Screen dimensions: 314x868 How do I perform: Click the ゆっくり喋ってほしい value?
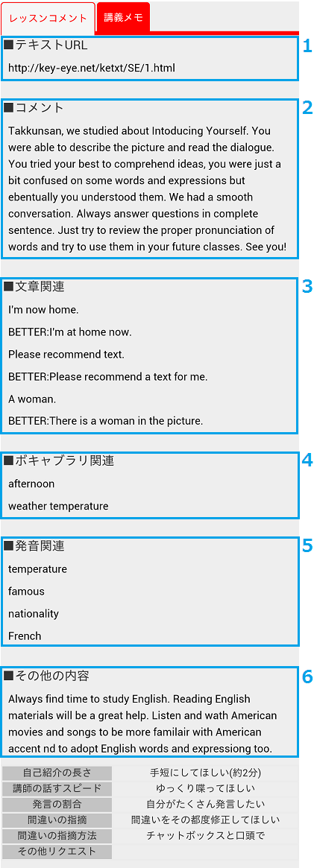click(x=205, y=788)
